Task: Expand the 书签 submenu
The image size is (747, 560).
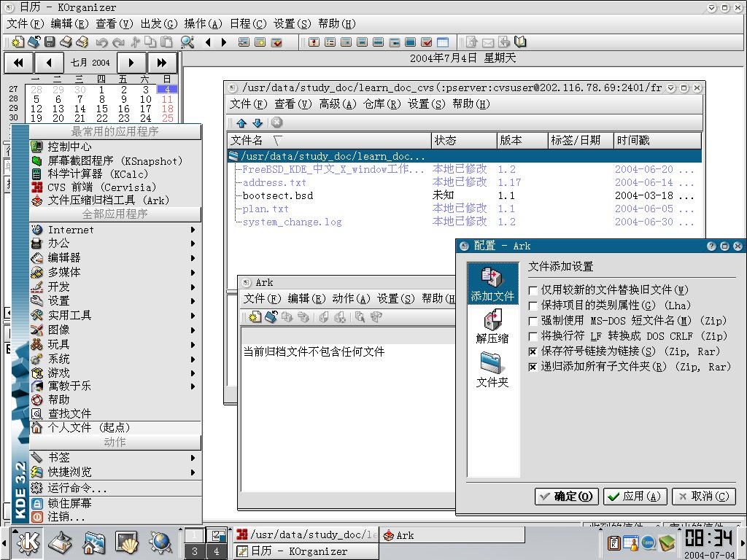Action: click(x=116, y=458)
